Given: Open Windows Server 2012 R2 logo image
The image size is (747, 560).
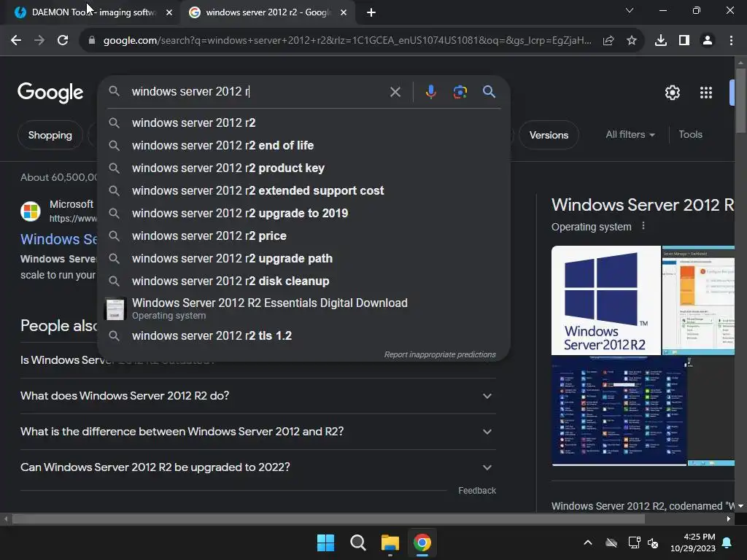Looking at the screenshot, I should click(606, 300).
